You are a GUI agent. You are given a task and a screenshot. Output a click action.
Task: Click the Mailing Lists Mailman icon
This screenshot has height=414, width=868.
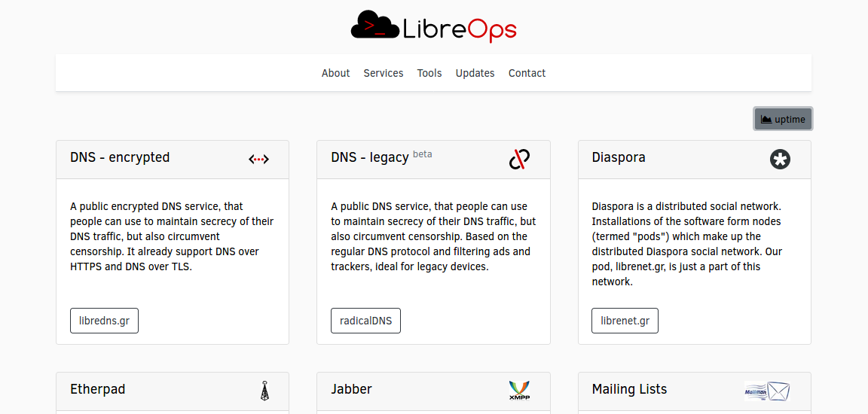pyautogui.click(x=767, y=391)
